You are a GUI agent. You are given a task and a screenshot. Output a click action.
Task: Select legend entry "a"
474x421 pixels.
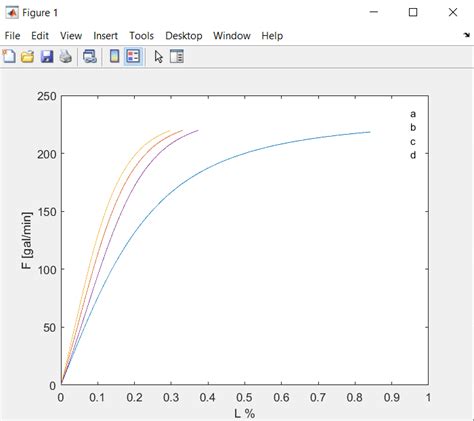pyautogui.click(x=413, y=114)
